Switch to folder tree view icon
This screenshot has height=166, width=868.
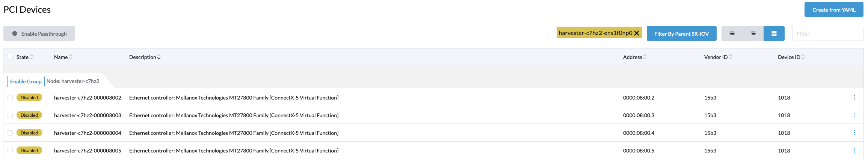(753, 33)
